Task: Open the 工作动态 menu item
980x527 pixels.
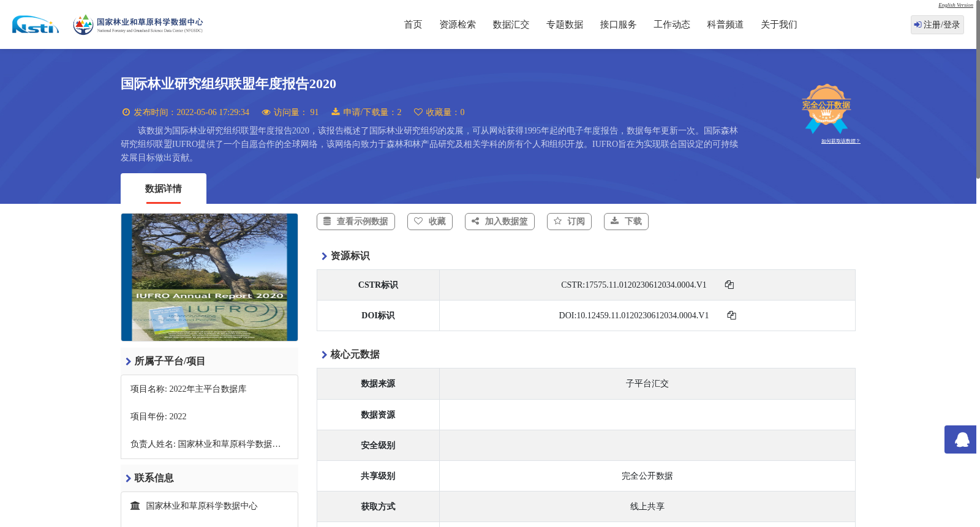Action: coord(672,24)
